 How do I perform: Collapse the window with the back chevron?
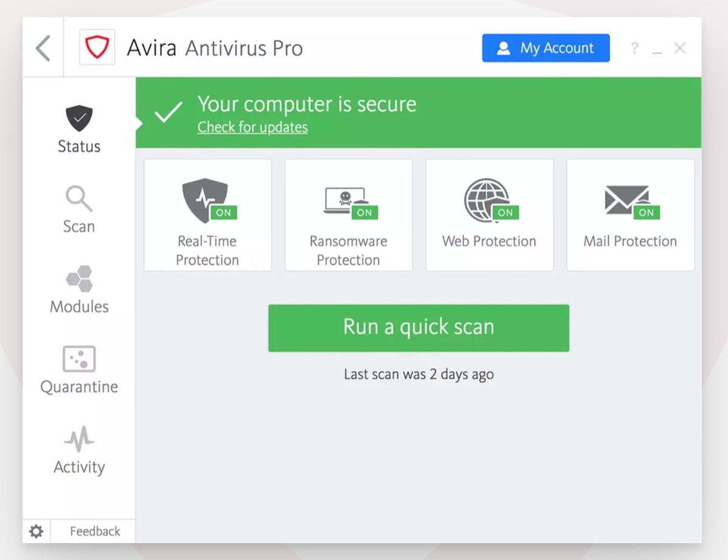pos(42,47)
